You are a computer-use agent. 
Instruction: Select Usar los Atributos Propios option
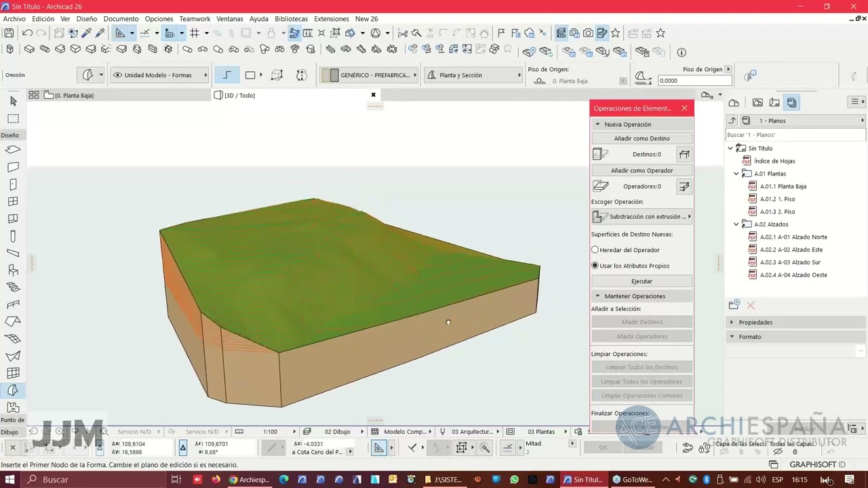pos(595,266)
